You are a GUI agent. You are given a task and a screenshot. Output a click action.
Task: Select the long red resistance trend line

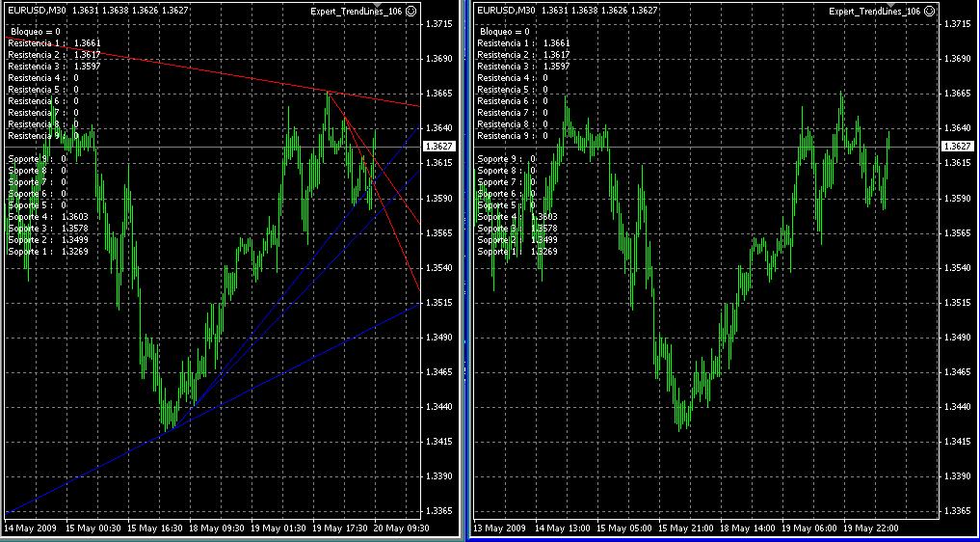coord(213,72)
